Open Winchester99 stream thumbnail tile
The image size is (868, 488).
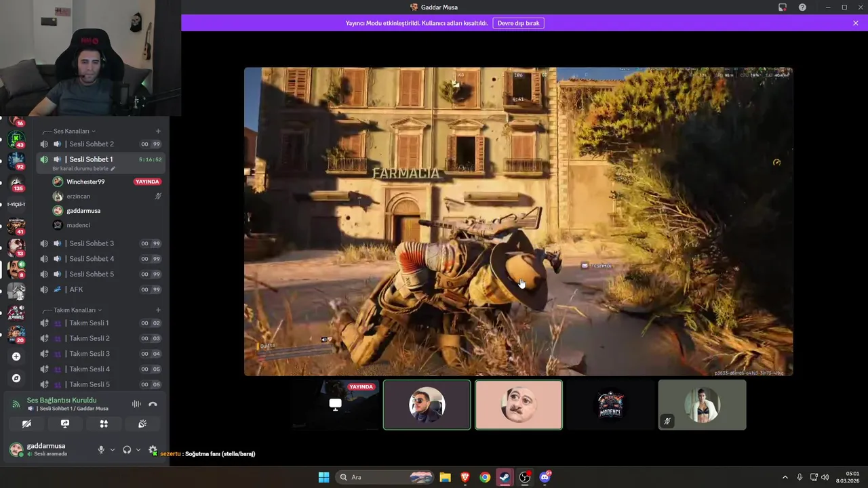coord(335,405)
